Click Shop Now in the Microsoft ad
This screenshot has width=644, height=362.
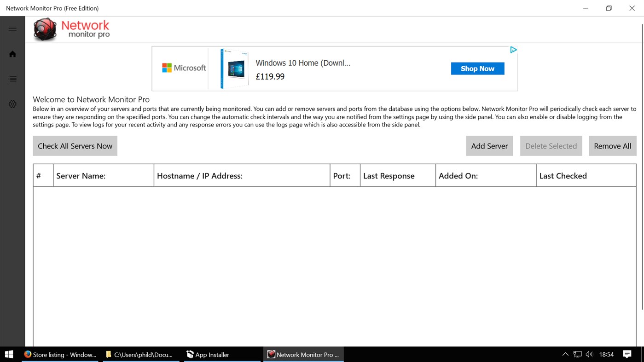click(477, 68)
